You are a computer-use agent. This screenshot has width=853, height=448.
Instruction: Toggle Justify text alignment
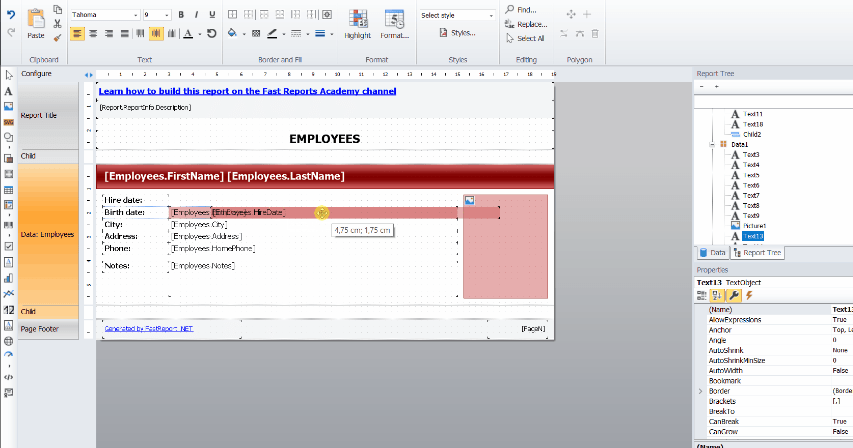125,34
